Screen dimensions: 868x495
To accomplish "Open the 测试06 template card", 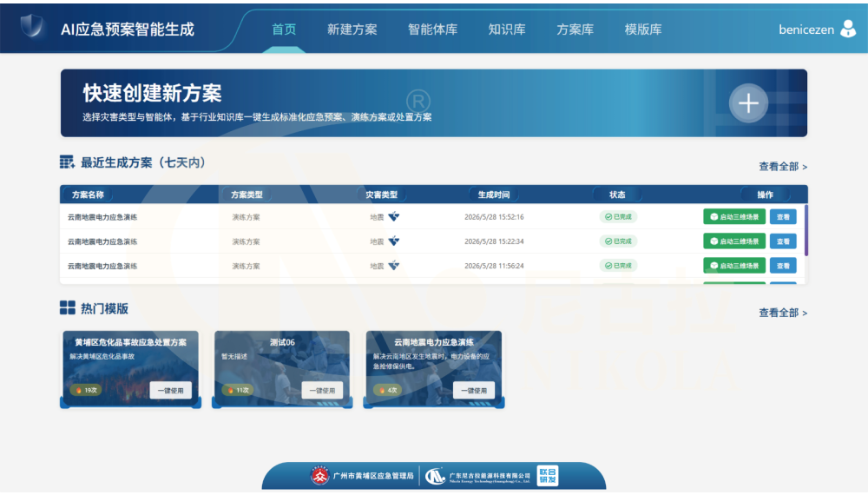I will point(282,369).
